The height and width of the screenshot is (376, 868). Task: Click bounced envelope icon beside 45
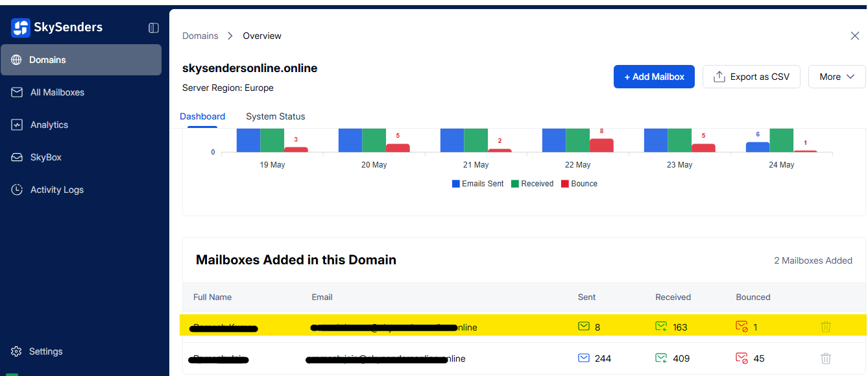pos(742,358)
